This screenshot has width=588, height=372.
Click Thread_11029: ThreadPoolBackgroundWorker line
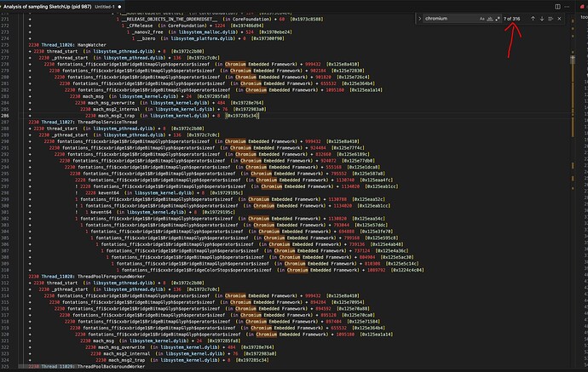tap(87, 366)
